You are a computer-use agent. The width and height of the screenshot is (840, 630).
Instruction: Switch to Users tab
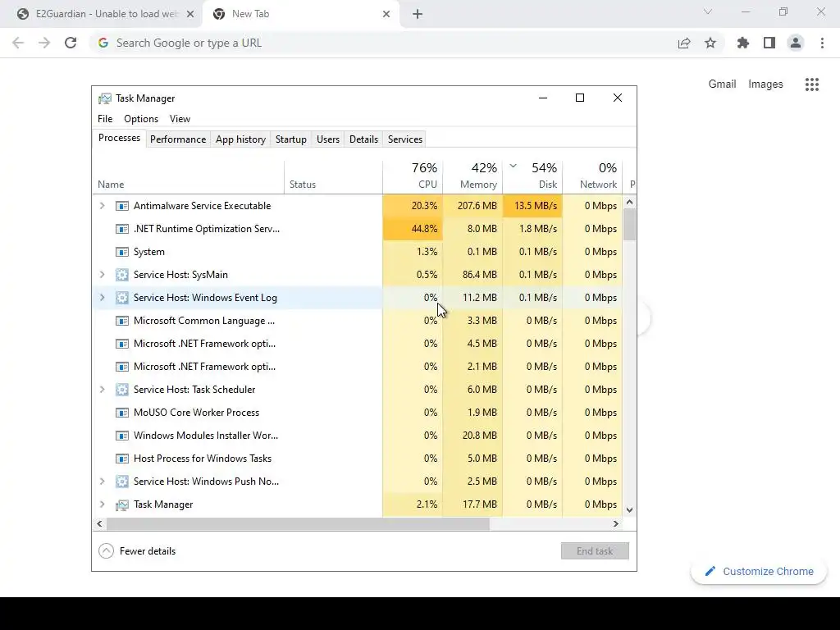click(328, 139)
